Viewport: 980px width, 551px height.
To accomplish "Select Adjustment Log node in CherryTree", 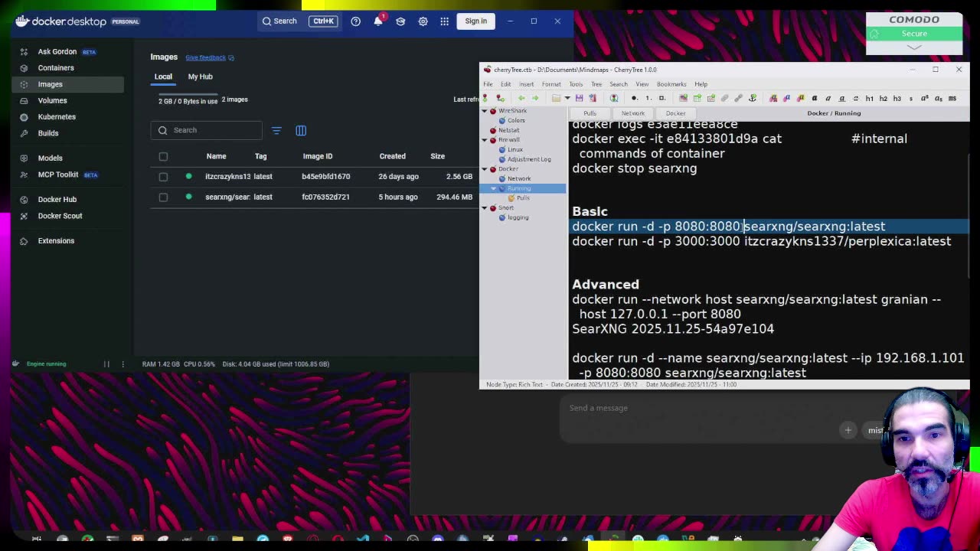I will [529, 159].
